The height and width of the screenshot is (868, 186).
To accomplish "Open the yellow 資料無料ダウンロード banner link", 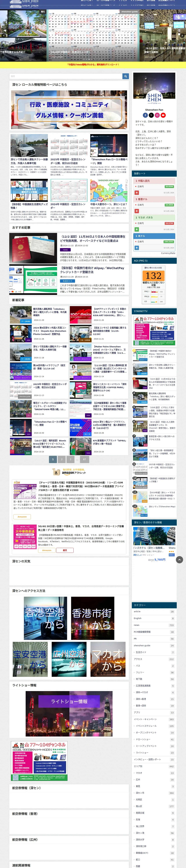I will point(93,65).
